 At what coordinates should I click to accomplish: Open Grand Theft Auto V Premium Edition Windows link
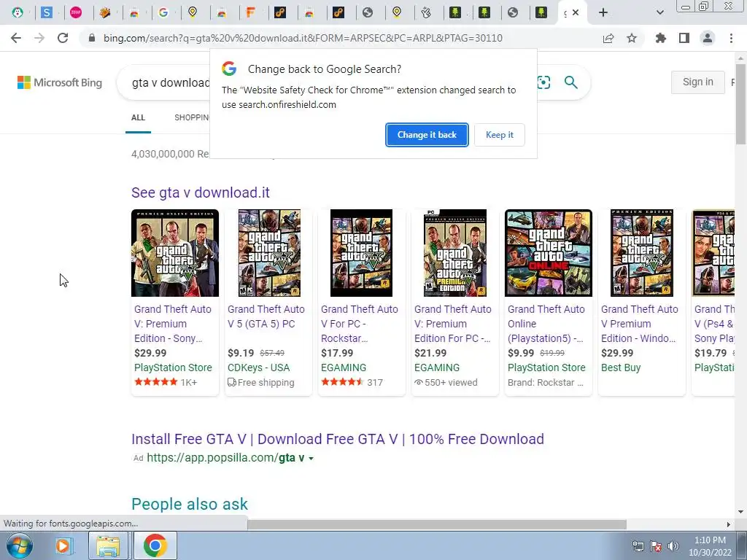(639, 324)
